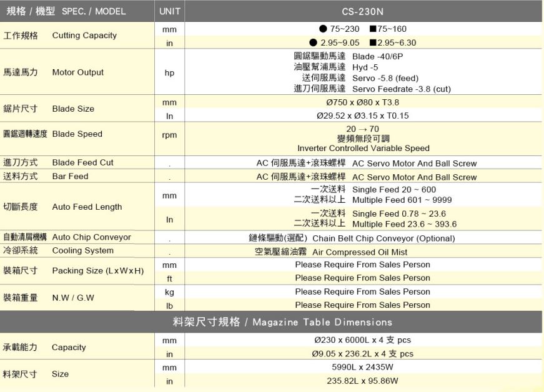Select the "變頻無段可調" text line
544x392 pixels.
363,139
